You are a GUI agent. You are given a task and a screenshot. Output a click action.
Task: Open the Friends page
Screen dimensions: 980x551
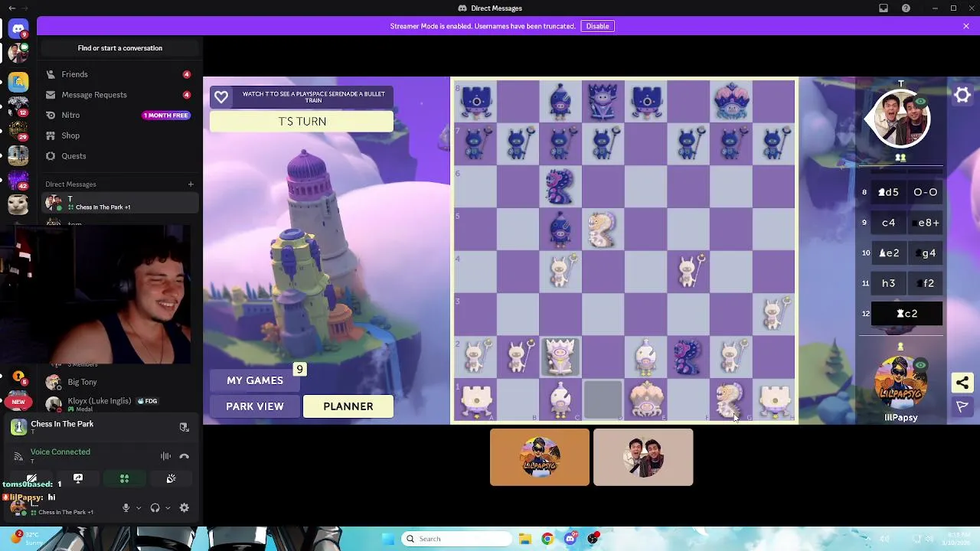pyautogui.click(x=119, y=74)
